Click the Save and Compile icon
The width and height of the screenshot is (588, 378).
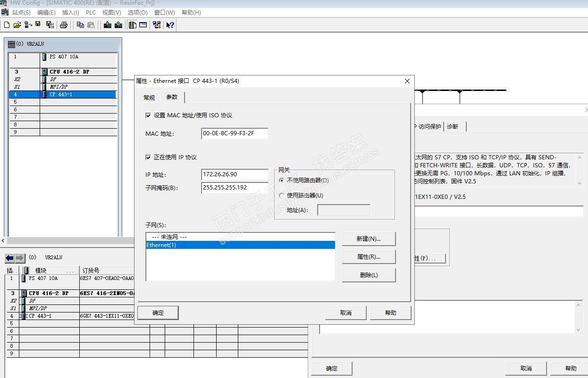(50, 25)
